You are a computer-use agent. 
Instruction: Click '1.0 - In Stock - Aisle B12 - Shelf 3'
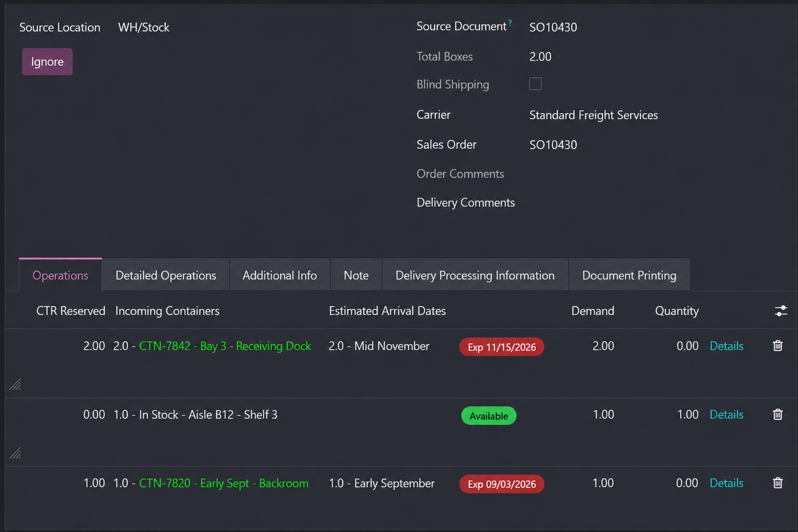[195, 415]
